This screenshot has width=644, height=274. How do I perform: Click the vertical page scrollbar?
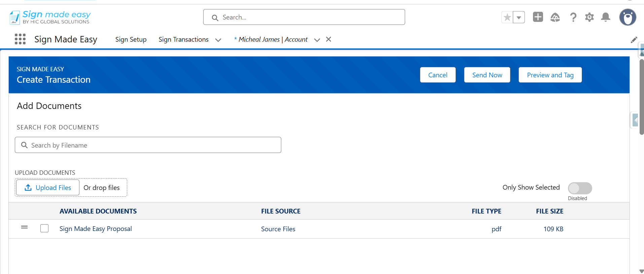click(641, 97)
